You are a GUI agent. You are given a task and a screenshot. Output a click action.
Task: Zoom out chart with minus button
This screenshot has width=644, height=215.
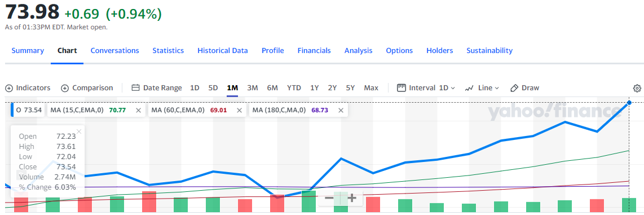pyautogui.click(x=329, y=198)
